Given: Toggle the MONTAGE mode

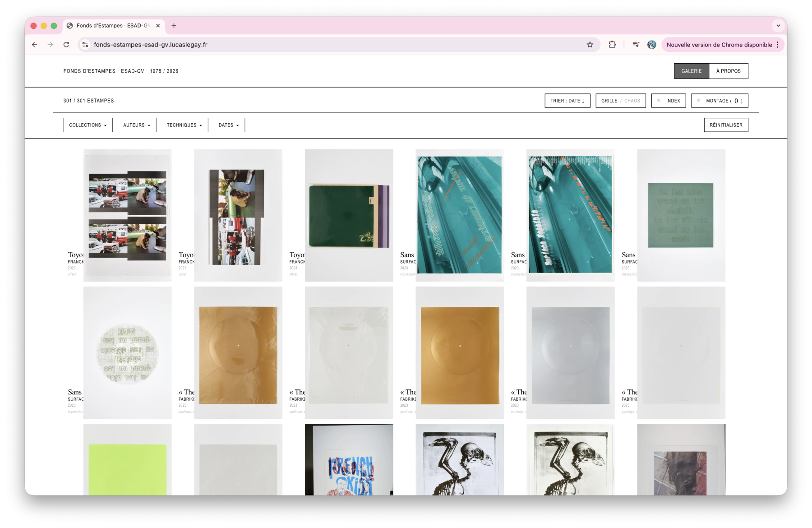Looking at the screenshot, I should tap(720, 101).
